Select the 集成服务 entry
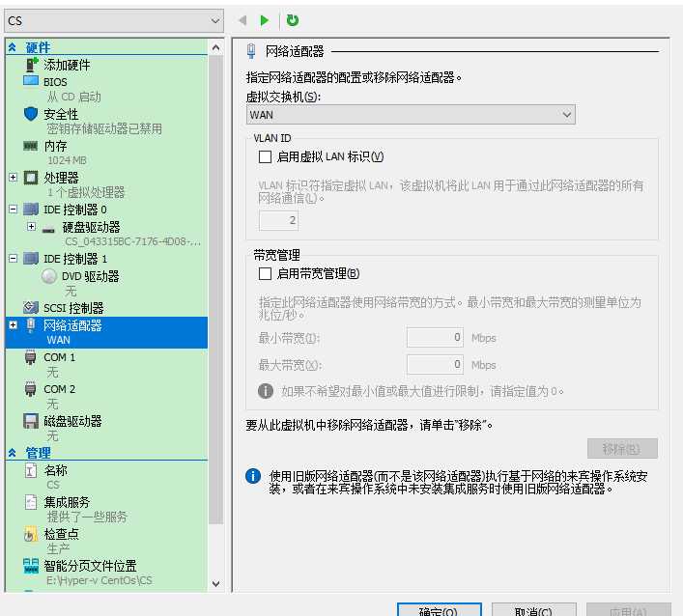Screen dimensions: 683x616 (x=67, y=502)
